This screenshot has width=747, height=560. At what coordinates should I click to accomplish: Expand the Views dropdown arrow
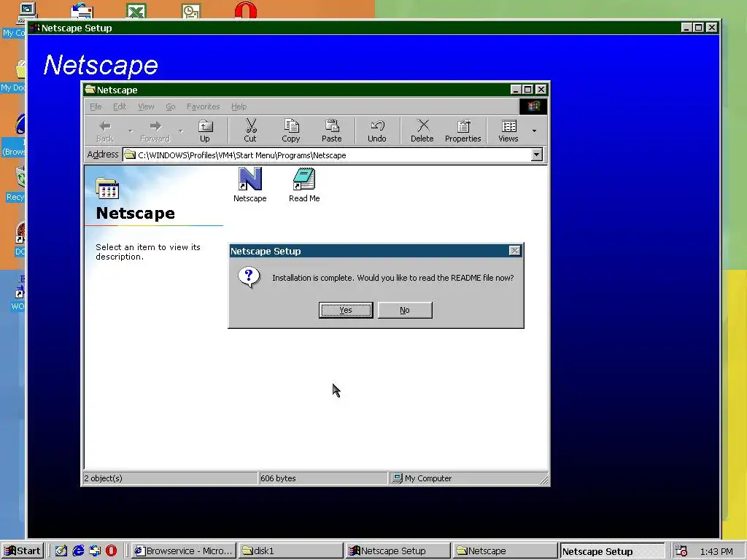(534, 131)
